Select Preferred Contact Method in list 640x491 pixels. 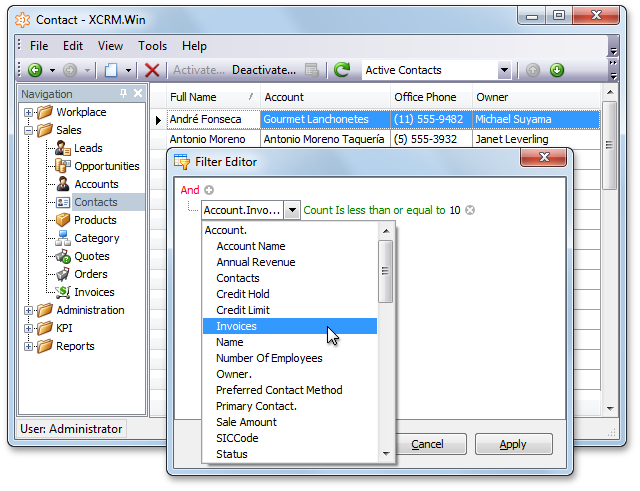tap(289, 390)
